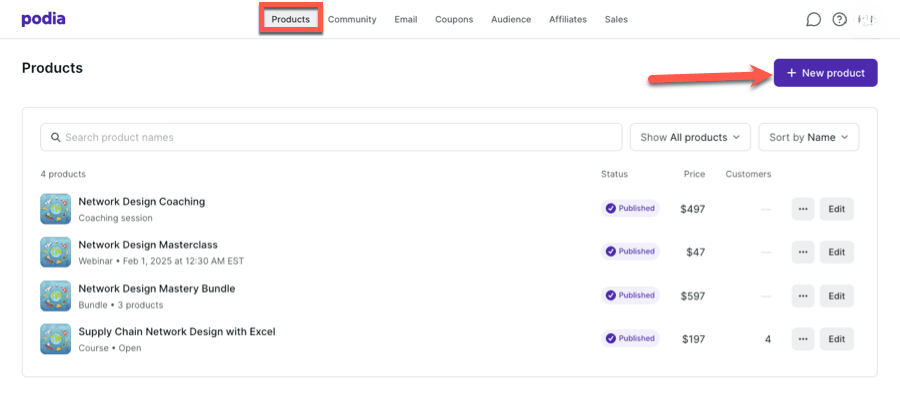Open more options for Network Design Mastery Bundle

[802, 296]
